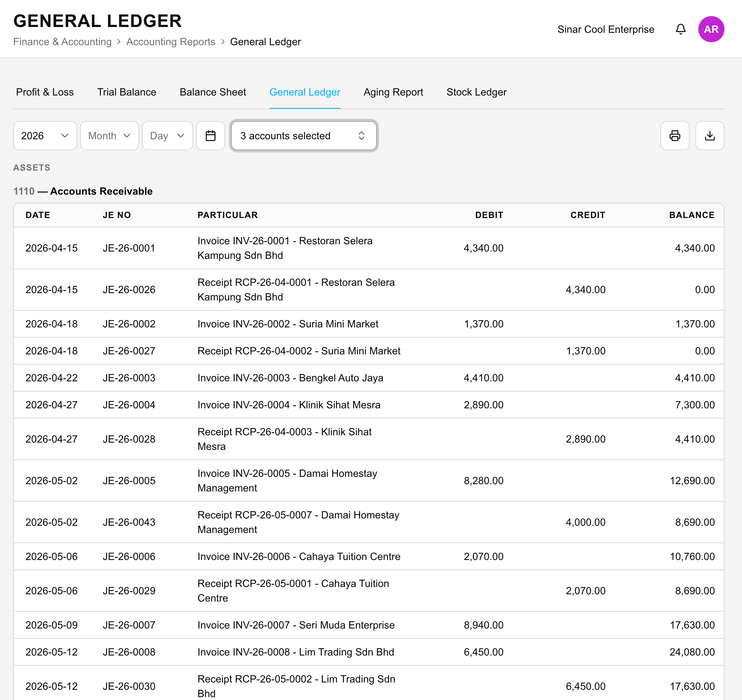The height and width of the screenshot is (700, 742).
Task: Click Invoice INV-26-0004 - Klinik Sihat Mesra
Action: [289, 405]
